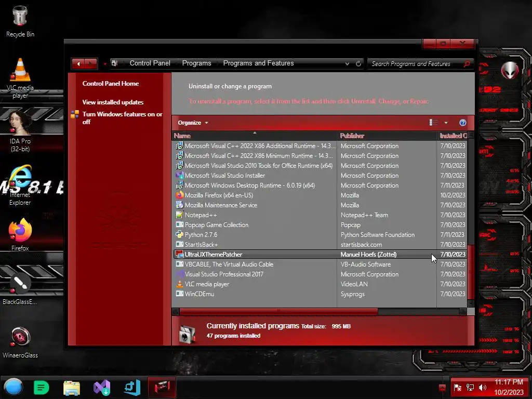Select VLC media player in program list
The image size is (532, 399).
coord(320,284)
